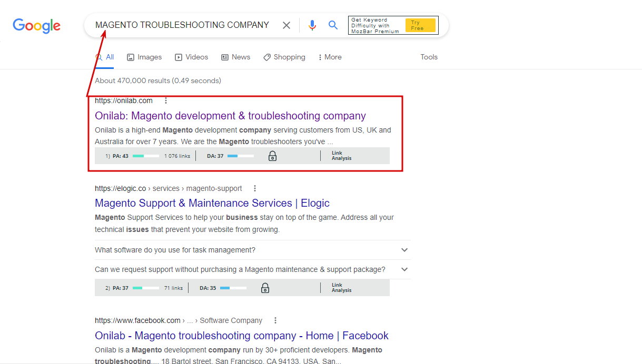Click the magnifying glass search icon
The height and width of the screenshot is (364, 642).
click(x=333, y=25)
